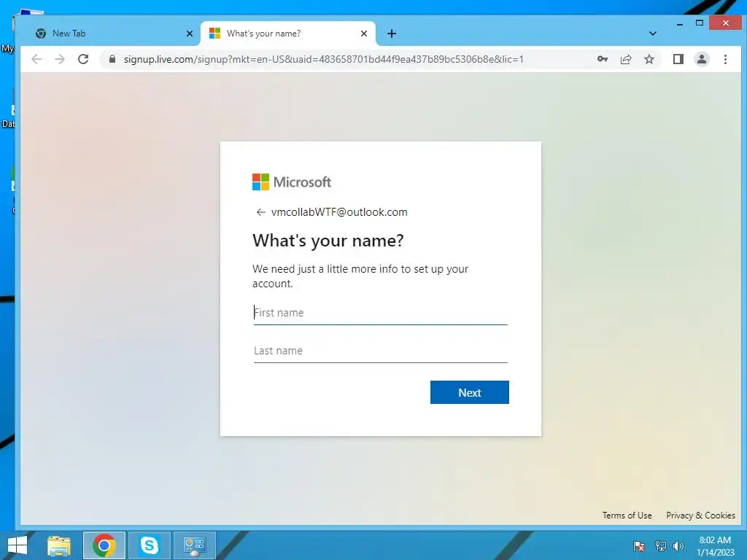The height and width of the screenshot is (560, 747).
Task: Click the volume speaker tray icon
Action: pos(678,545)
